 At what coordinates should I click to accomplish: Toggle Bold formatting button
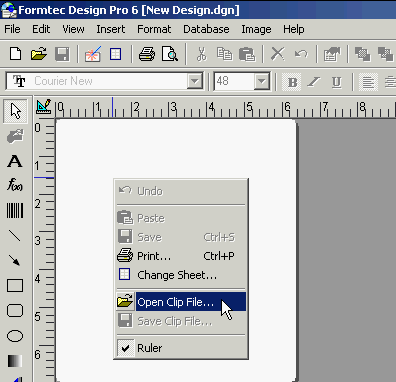[x=292, y=82]
